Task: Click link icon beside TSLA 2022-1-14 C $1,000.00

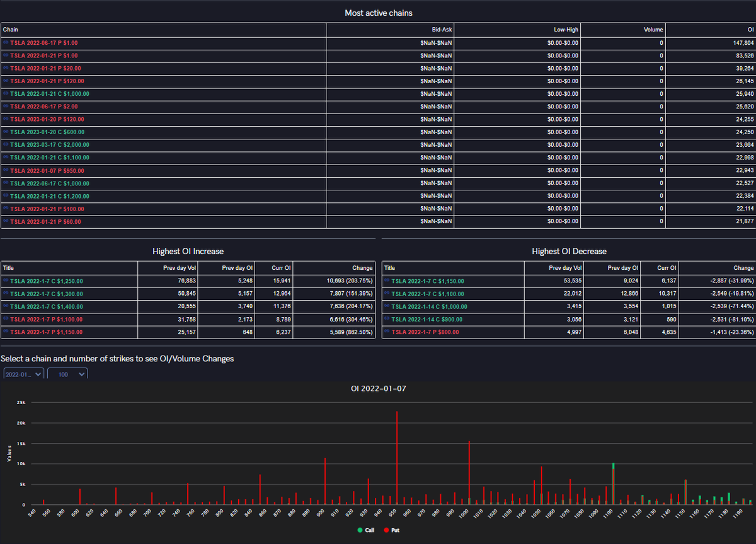Action: pyautogui.click(x=387, y=306)
